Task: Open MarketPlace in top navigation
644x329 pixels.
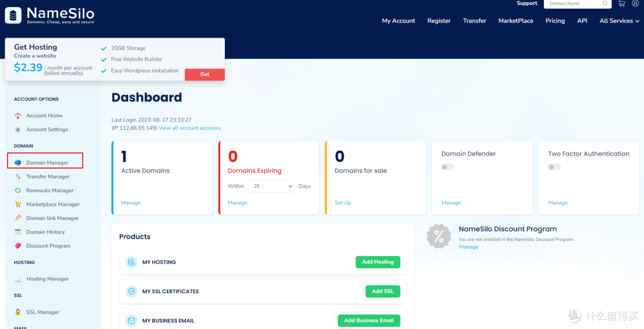Action: (516, 20)
